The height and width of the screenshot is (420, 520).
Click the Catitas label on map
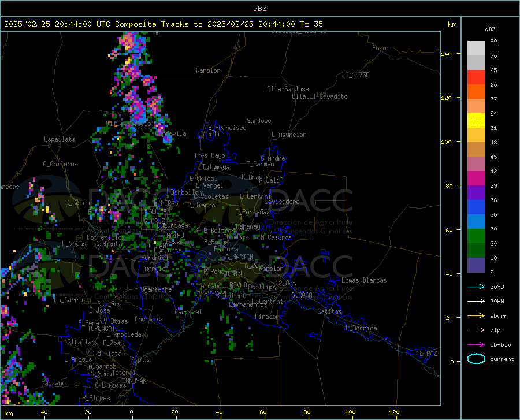tap(329, 311)
